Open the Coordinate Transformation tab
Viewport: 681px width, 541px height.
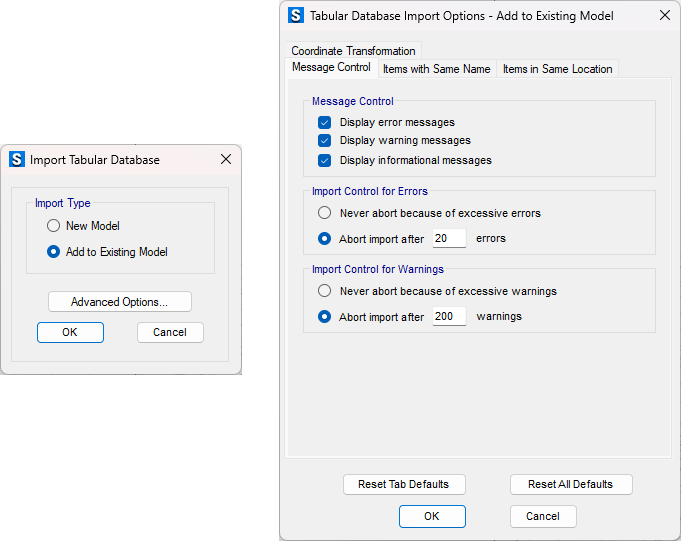point(353,51)
